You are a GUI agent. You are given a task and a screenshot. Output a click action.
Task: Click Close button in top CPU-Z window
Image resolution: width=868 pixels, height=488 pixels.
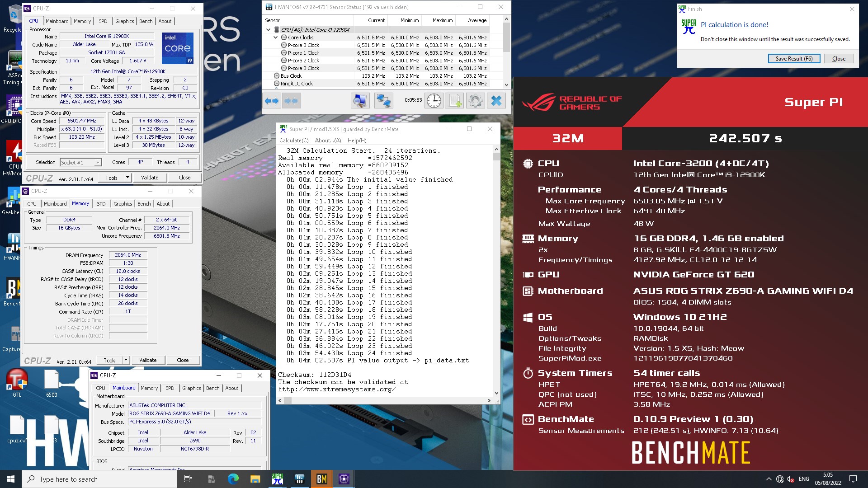184,178
